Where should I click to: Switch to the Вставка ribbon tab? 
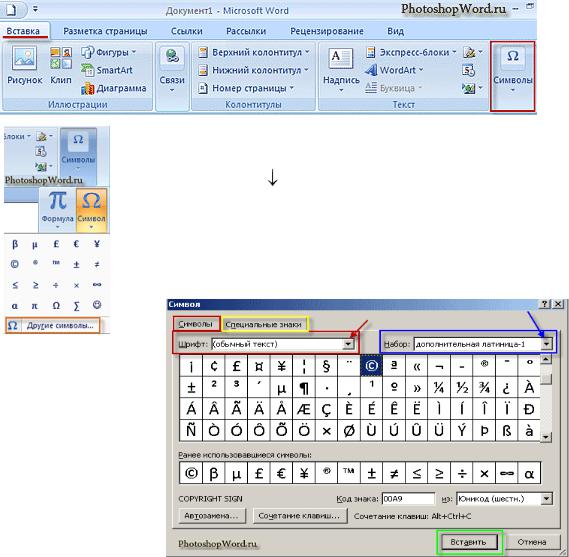(23, 31)
